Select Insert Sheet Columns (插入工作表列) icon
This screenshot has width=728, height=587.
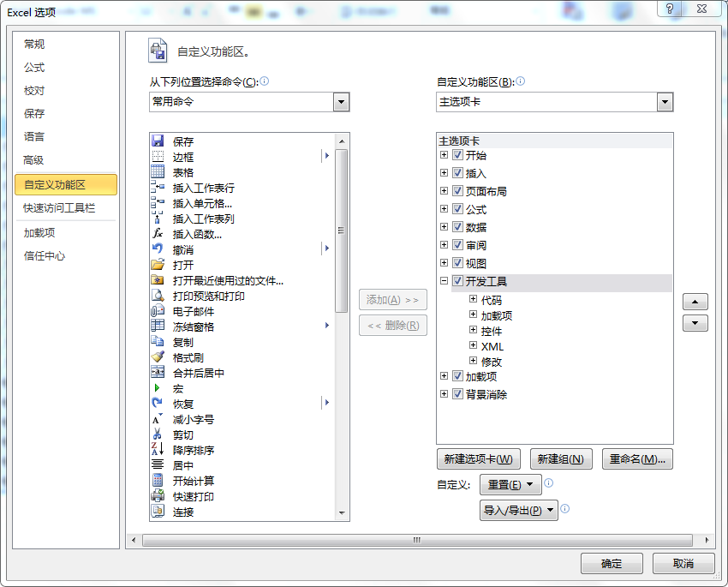(x=158, y=218)
